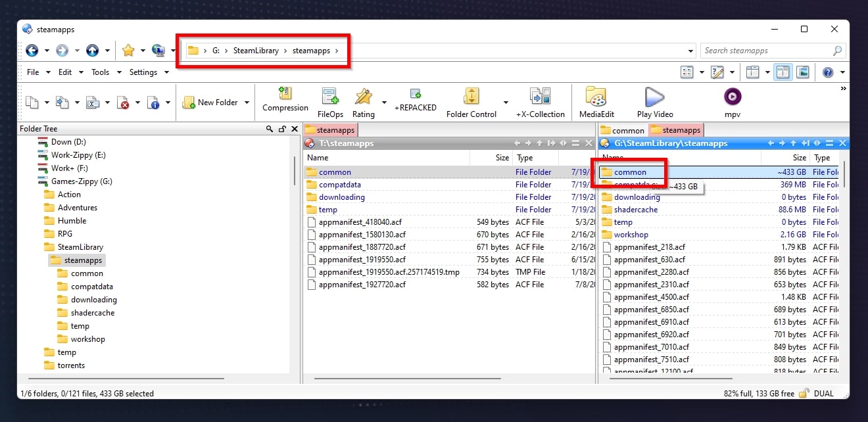Expand the Rating dropdown arrow
This screenshot has width=868, height=422.
tap(384, 103)
